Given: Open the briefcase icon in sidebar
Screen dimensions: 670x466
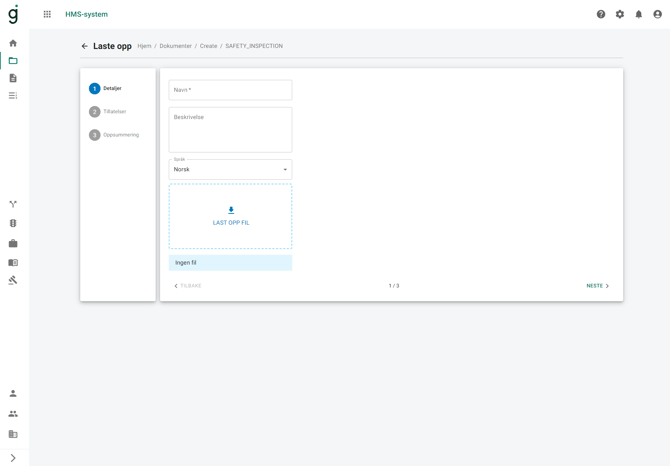Looking at the screenshot, I should (13, 243).
